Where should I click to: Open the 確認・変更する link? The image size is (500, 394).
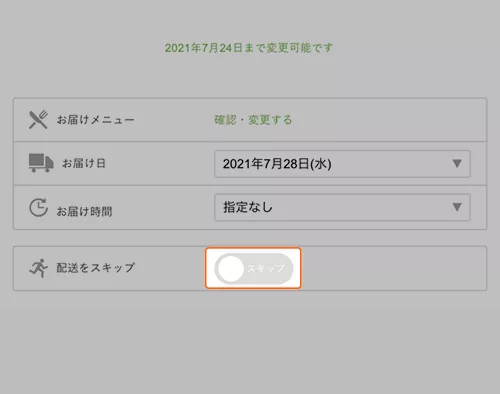pos(253,120)
